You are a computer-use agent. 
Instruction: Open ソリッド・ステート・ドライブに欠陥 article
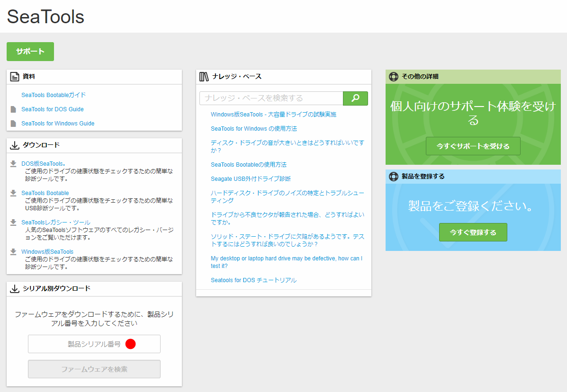[x=288, y=240]
